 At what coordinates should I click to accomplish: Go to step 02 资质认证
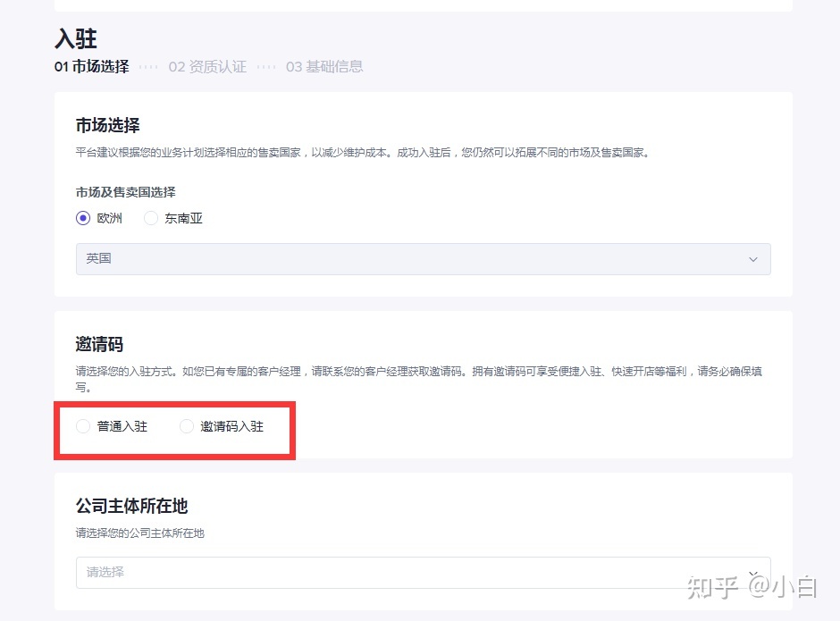point(207,66)
